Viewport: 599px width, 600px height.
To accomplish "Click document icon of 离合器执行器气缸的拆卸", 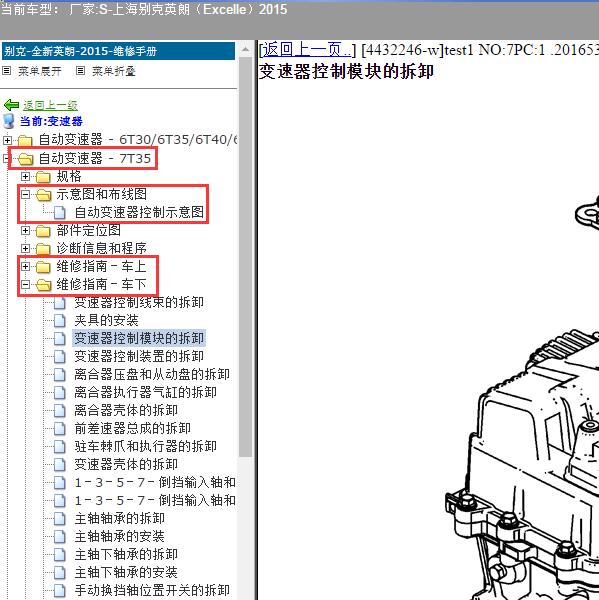I will click(60, 392).
